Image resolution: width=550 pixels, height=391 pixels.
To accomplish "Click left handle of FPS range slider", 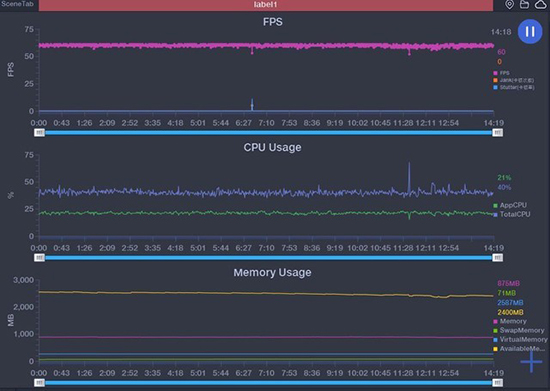I will tap(39, 133).
